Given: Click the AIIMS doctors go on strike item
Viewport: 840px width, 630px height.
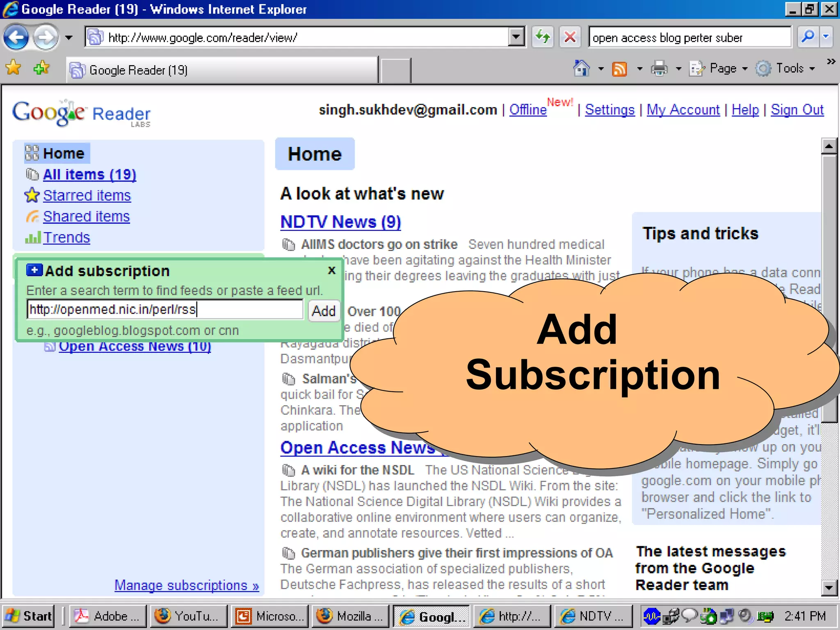Looking at the screenshot, I should click(x=379, y=244).
